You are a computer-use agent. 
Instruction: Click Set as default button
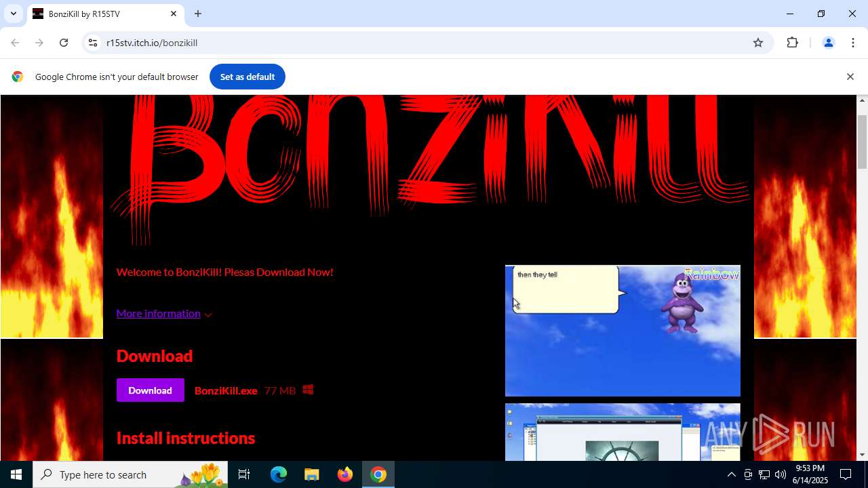click(x=248, y=77)
